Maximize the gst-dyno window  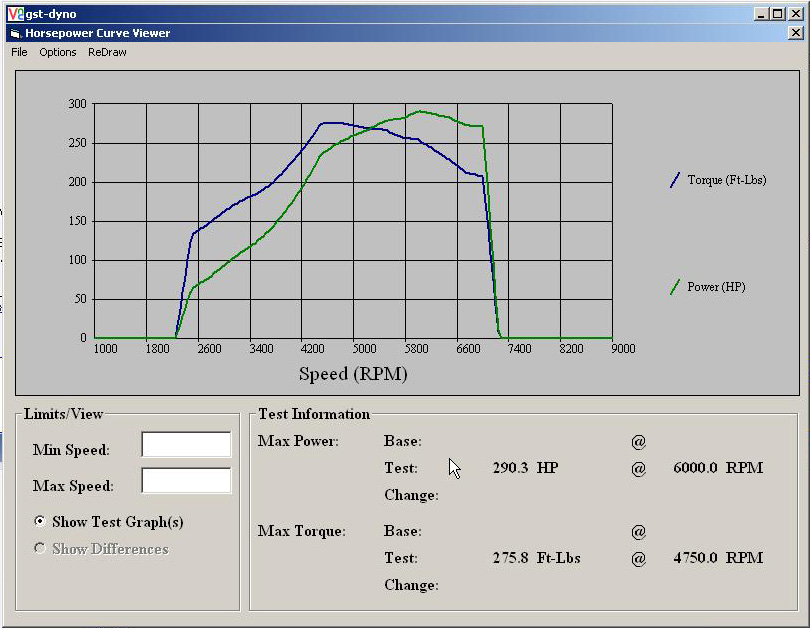tap(777, 14)
